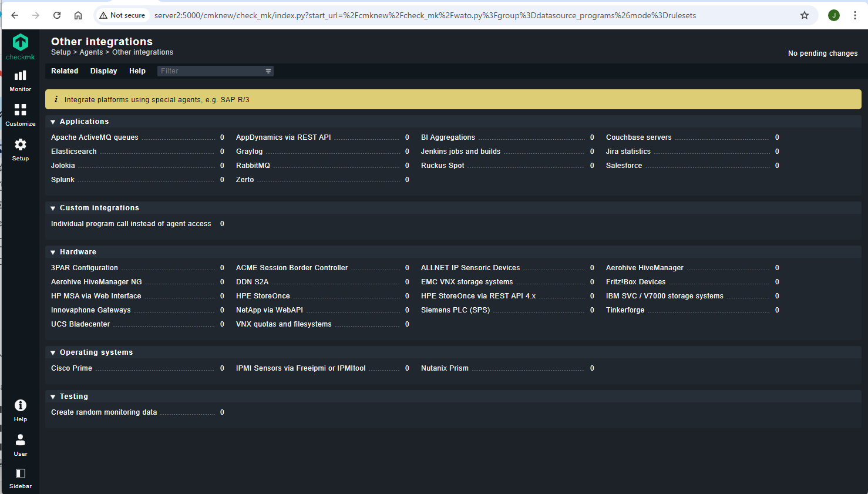Reload the page in browser
The width and height of the screenshot is (868, 494).
[57, 15]
